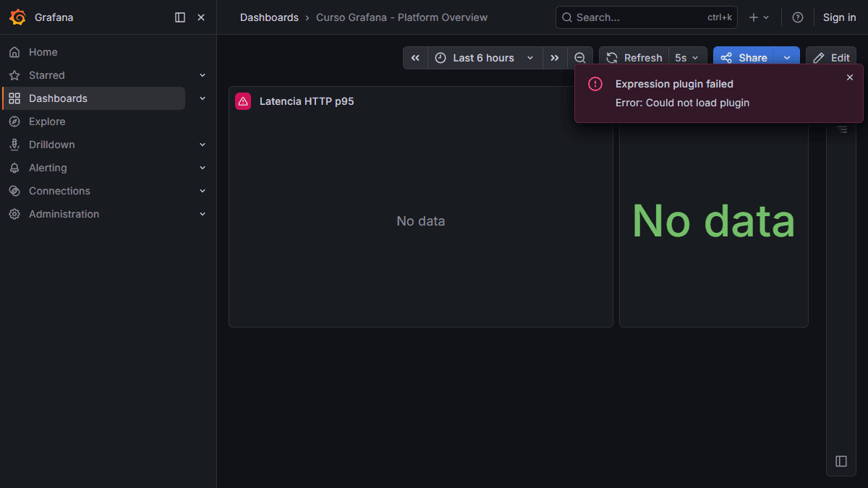This screenshot has width=868, height=488.
Task: Click the error icon in alert
Action: pos(595,84)
